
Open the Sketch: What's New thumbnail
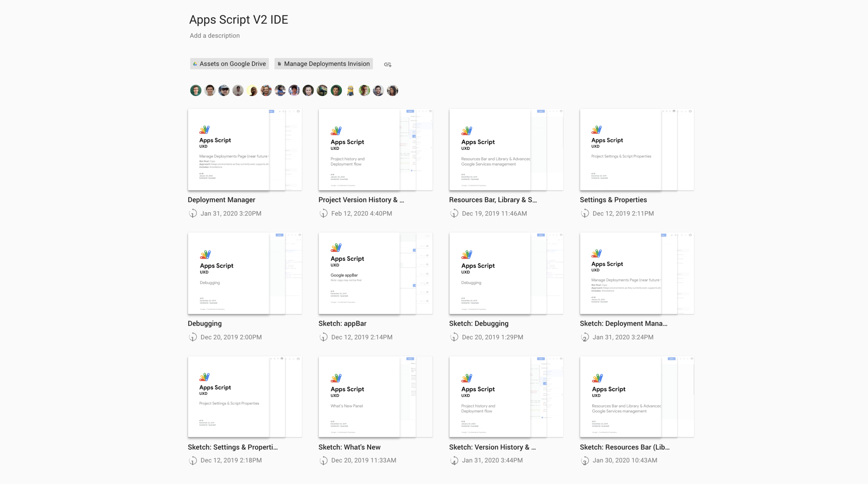376,397
